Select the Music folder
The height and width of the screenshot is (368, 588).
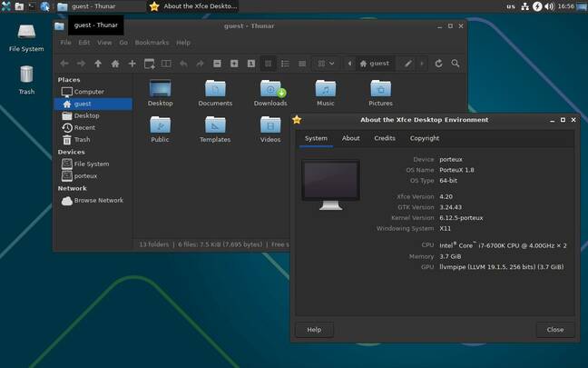[x=326, y=93]
